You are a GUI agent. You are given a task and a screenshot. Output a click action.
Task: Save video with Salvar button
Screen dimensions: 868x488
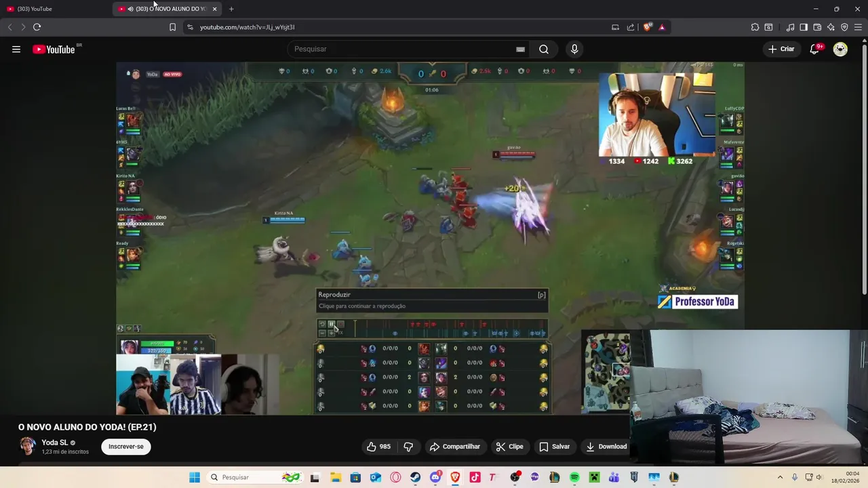(554, 447)
